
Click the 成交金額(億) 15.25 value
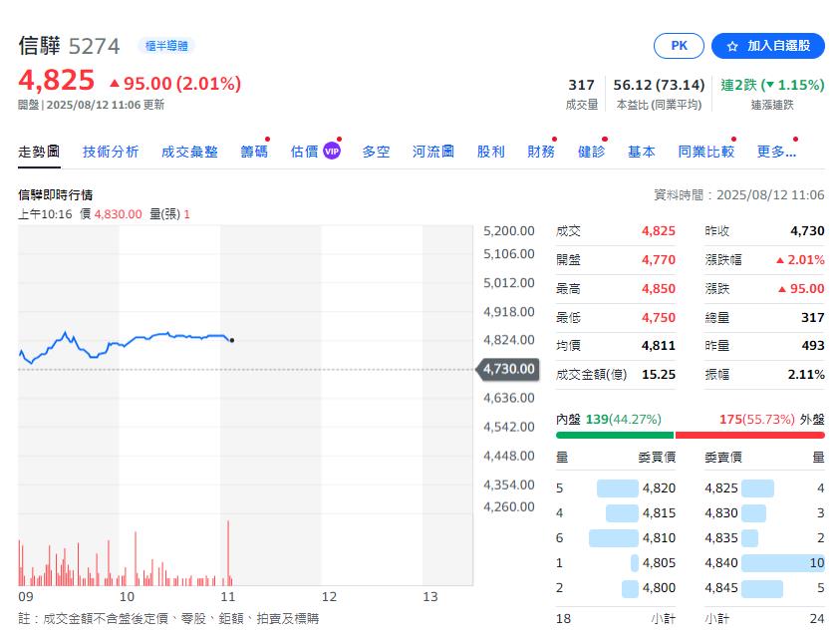tap(659, 375)
